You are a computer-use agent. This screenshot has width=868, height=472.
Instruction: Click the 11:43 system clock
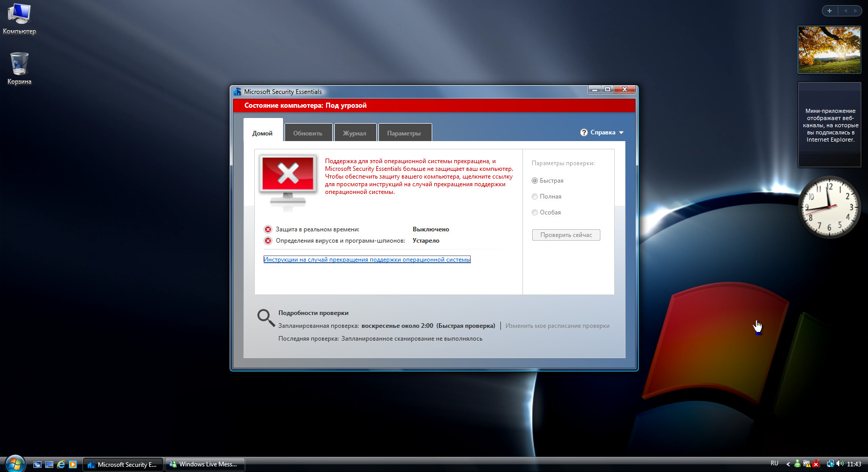[x=854, y=464]
